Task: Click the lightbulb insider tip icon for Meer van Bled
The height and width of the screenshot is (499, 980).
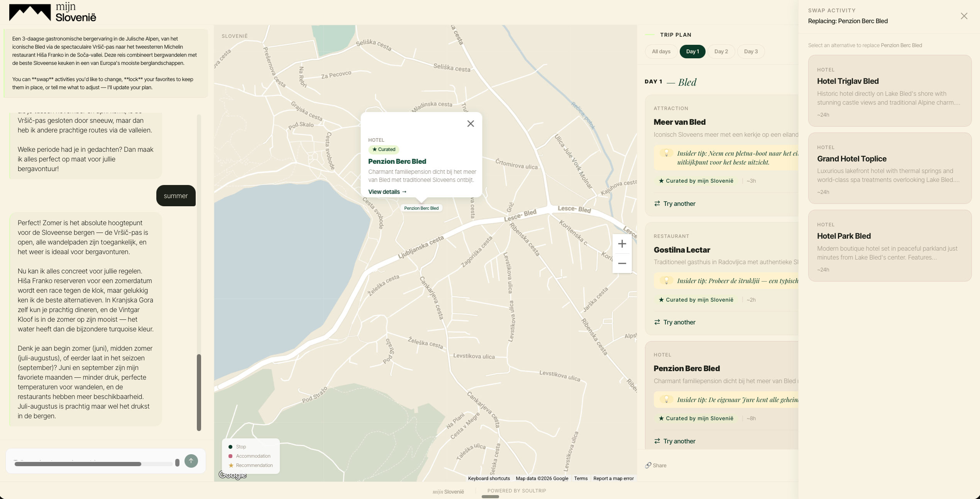Action: pyautogui.click(x=666, y=153)
